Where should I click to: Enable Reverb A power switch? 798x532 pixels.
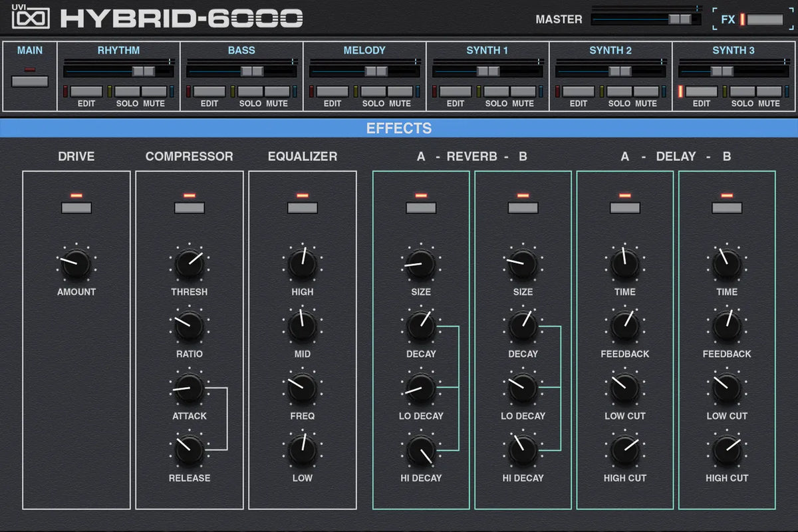point(420,207)
